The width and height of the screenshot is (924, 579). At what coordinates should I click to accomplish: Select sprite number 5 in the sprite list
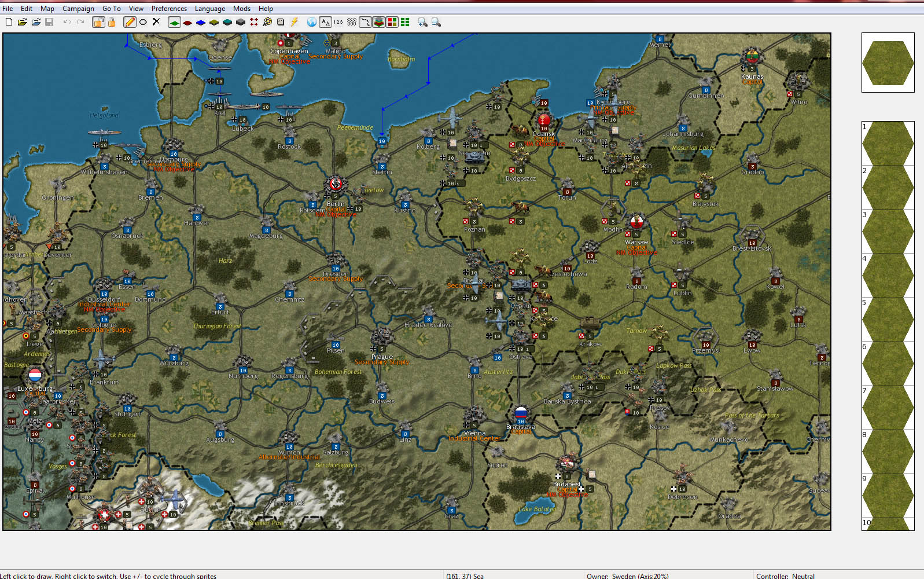click(888, 320)
